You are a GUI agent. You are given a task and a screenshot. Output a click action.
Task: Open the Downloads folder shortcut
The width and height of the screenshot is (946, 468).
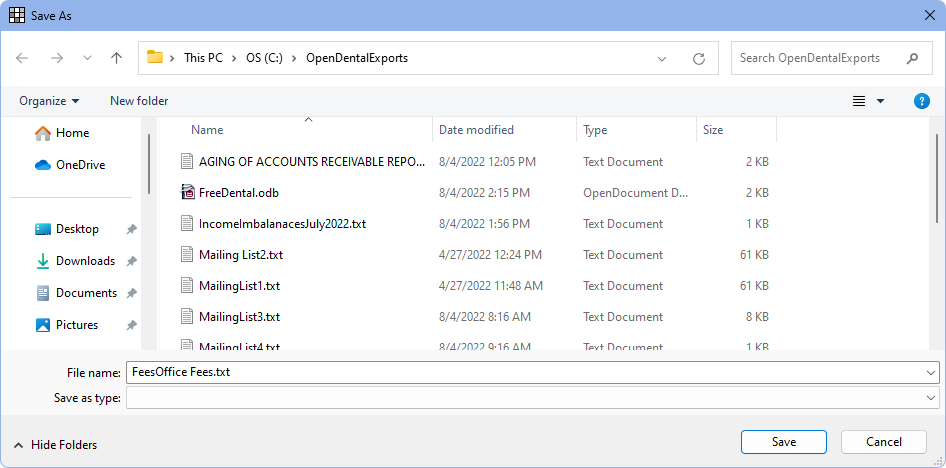point(84,261)
